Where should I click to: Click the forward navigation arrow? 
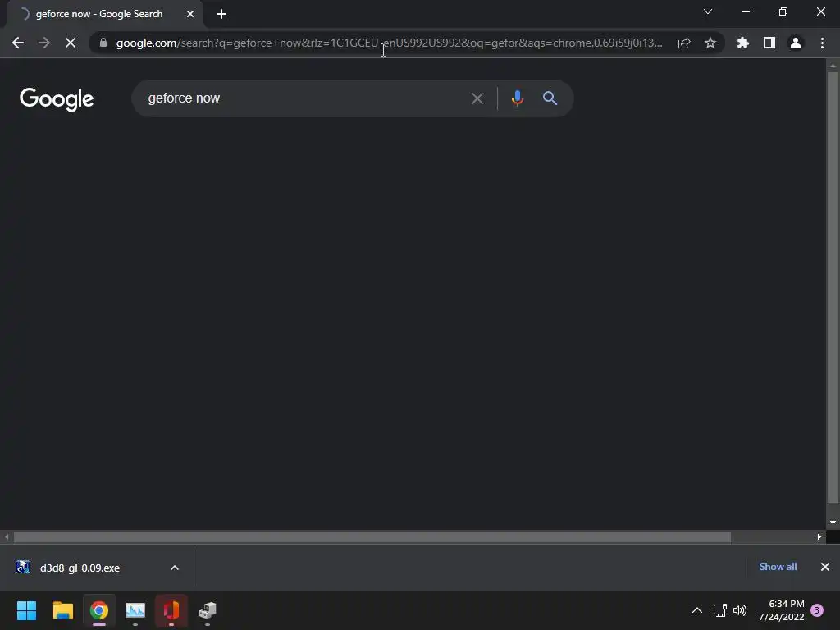[44, 43]
